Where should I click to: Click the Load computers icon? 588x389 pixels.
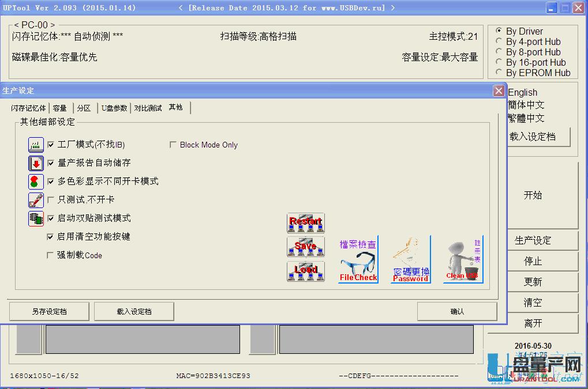click(x=305, y=271)
